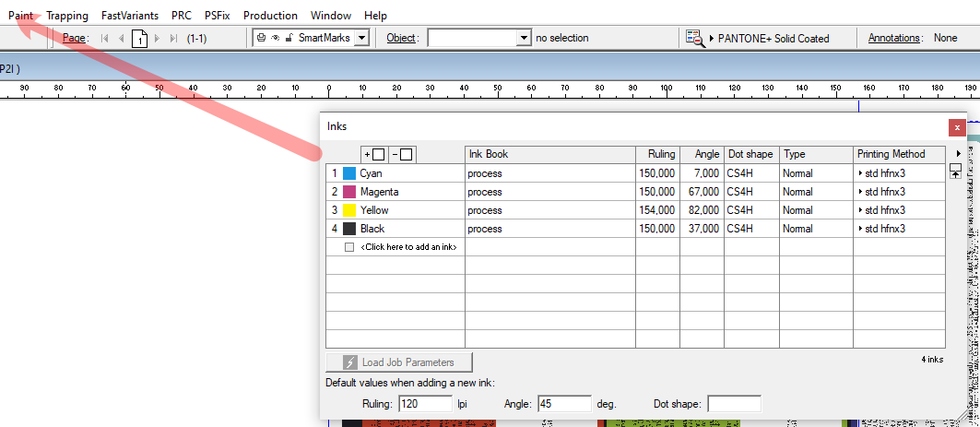This screenshot has width=980, height=427.
Task: Toggle the SmartMarks layer visibility eye
Action: coord(275,38)
